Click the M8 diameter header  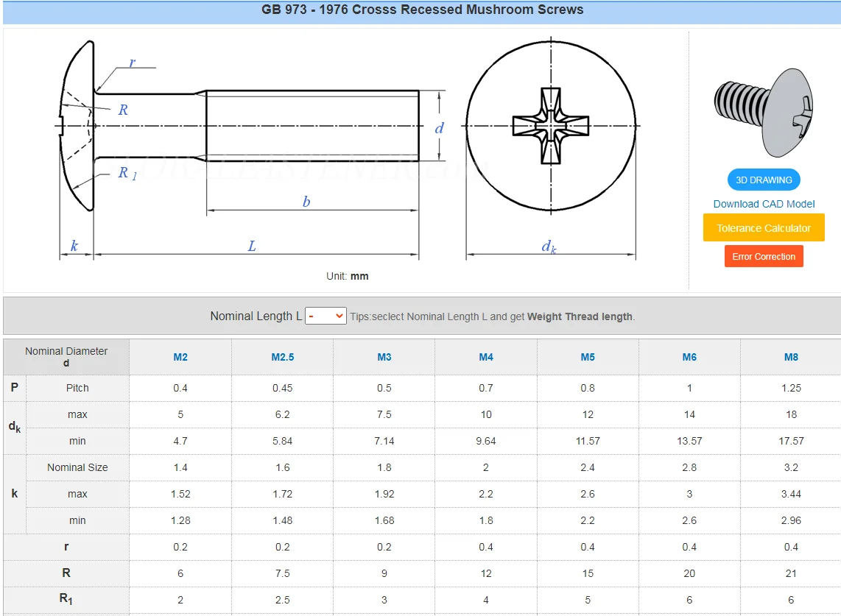(791, 357)
